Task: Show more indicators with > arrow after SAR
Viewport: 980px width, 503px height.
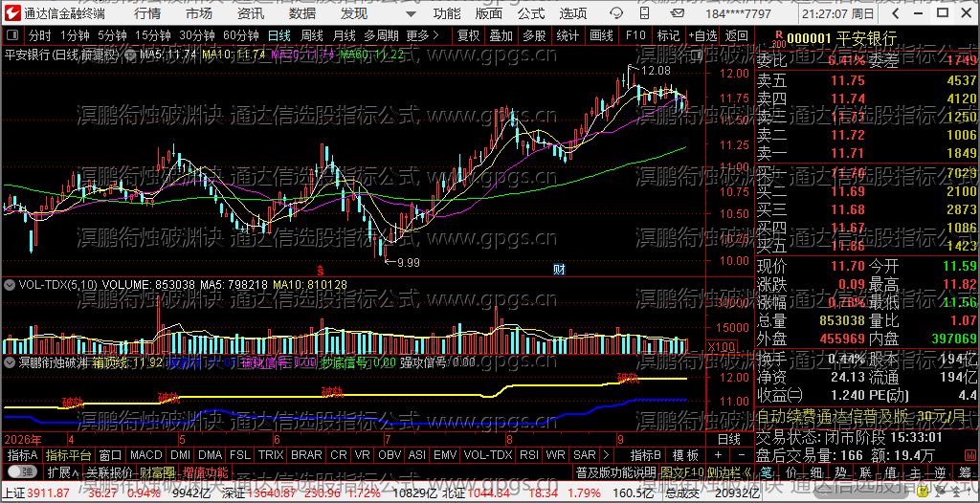Action: (606, 455)
